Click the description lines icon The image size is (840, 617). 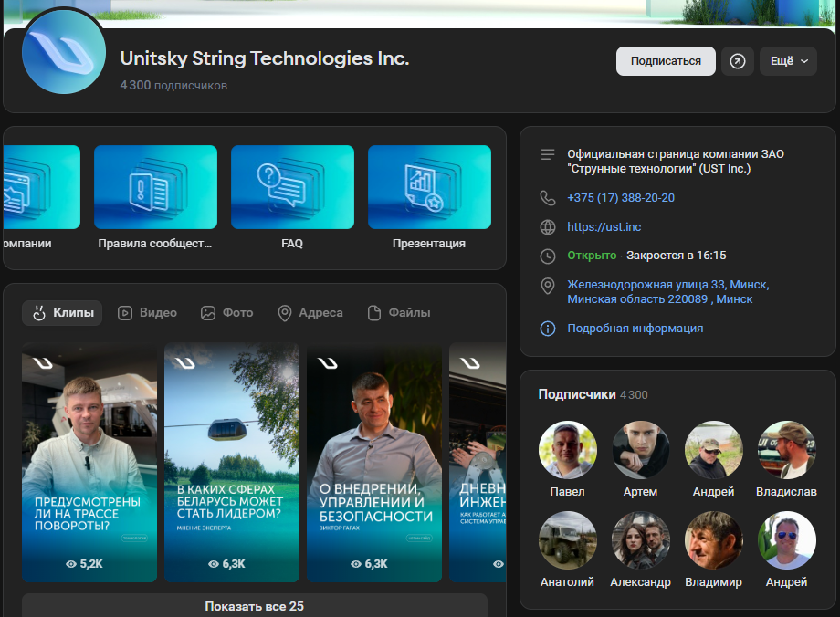pyautogui.click(x=548, y=155)
